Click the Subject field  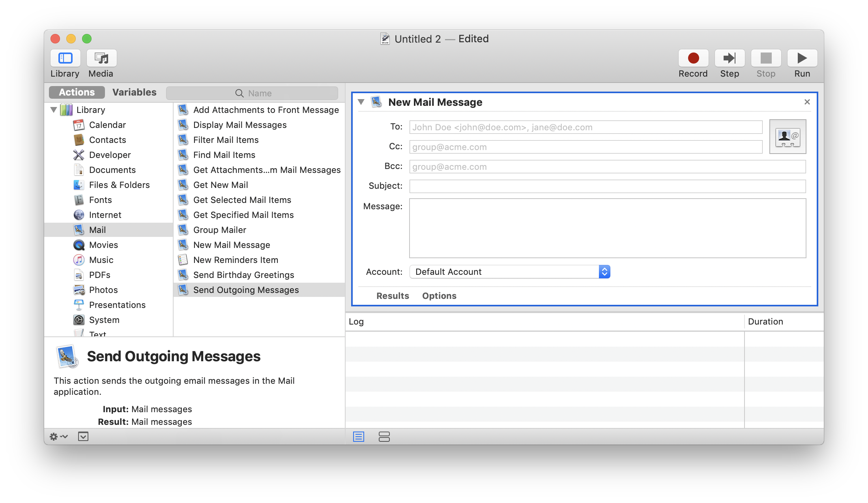click(608, 186)
